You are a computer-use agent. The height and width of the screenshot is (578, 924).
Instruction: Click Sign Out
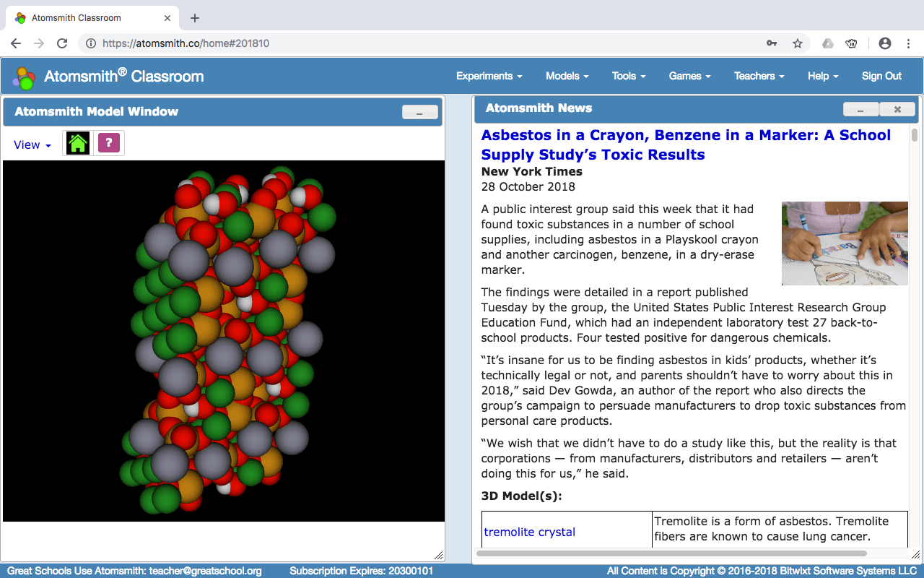pyautogui.click(x=881, y=76)
